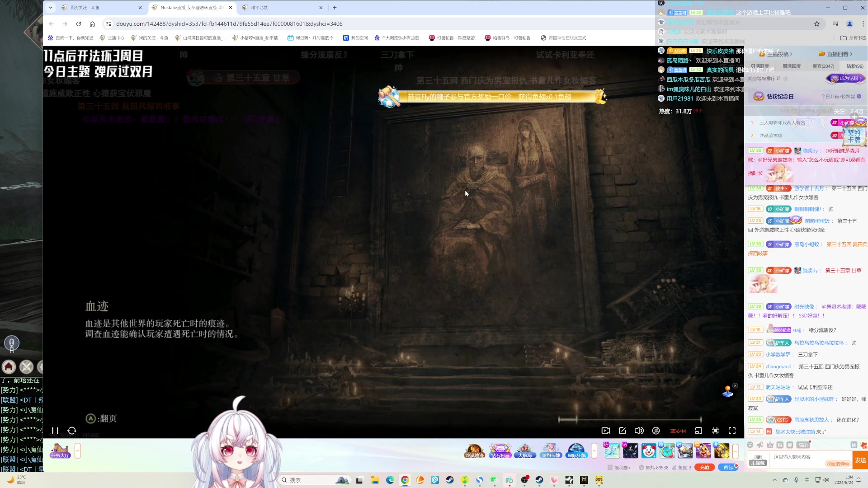Open Chrome's three-dot menu
The height and width of the screenshot is (488, 868).
pos(863,23)
